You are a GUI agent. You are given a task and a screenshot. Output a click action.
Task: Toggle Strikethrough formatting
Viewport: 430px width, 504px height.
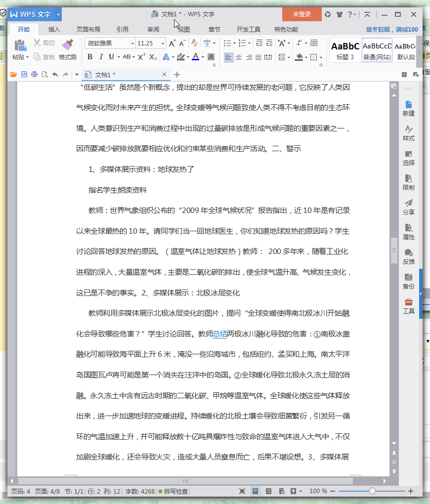[127, 57]
